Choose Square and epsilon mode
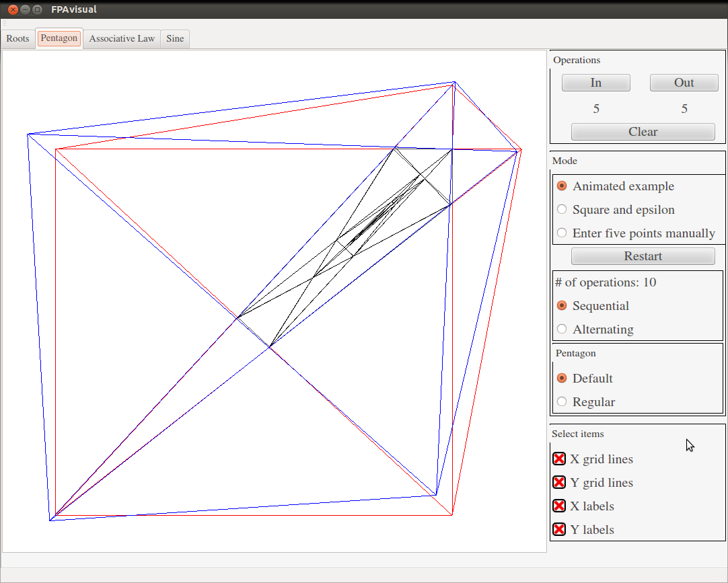Viewport: 728px width, 583px height. [562, 210]
